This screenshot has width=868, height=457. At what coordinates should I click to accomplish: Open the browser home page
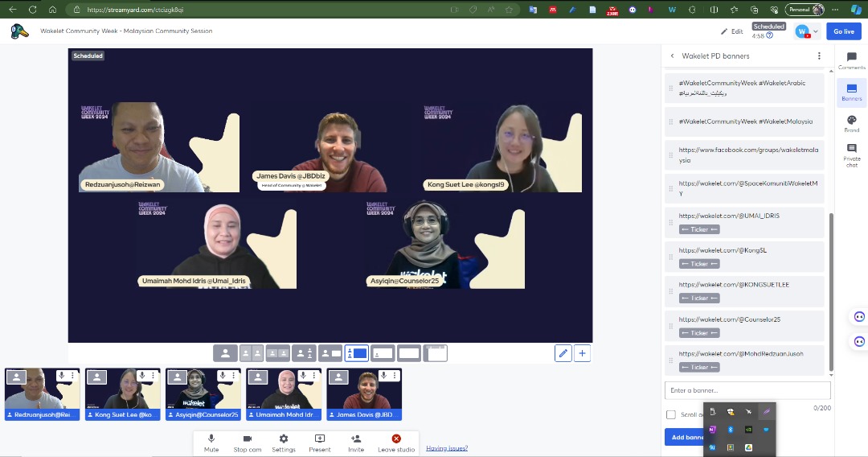[52, 10]
